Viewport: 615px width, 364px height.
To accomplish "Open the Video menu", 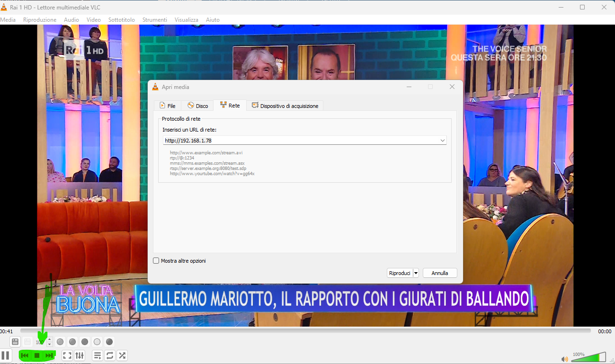I will tap(94, 20).
